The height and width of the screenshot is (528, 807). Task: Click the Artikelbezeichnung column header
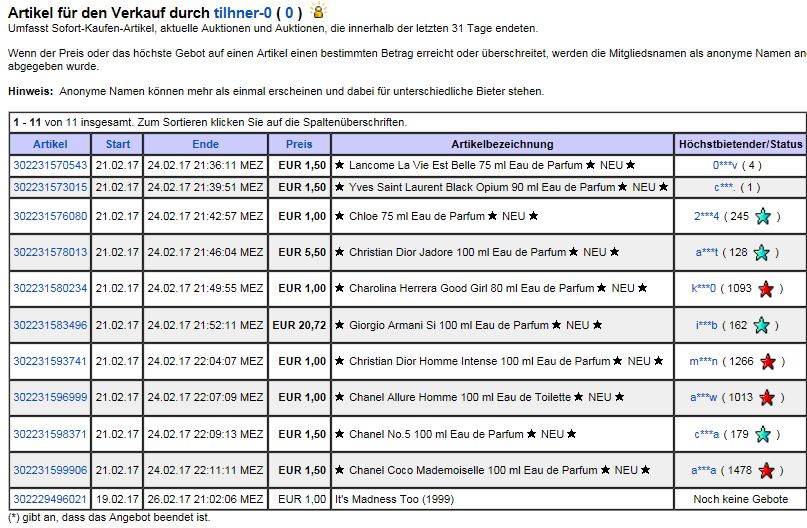[x=502, y=144]
